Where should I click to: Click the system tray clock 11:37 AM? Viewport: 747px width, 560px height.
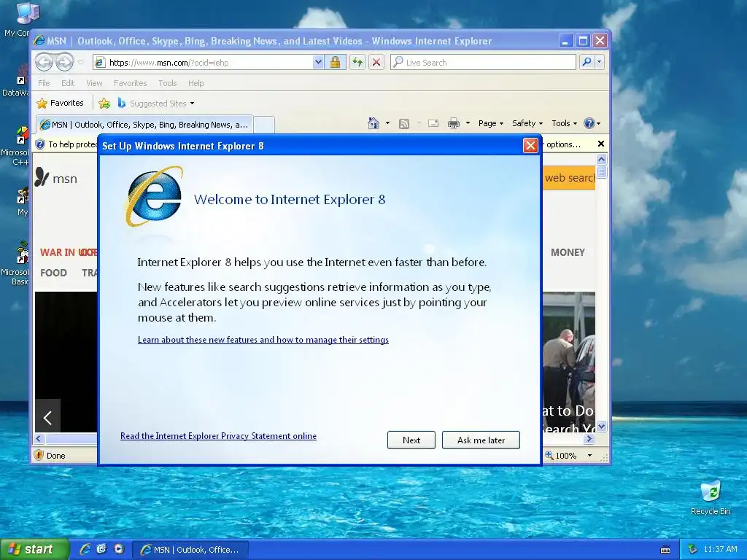pos(720,549)
